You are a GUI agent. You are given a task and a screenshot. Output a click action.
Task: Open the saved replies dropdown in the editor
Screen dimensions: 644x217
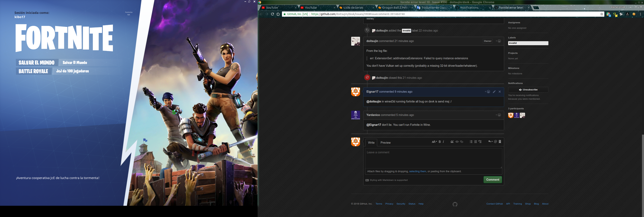coord(490,142)
